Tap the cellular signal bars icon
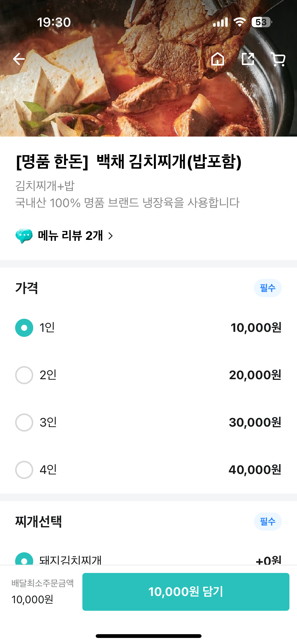Viewport: 297px width, 644px height. pos(220,22)
